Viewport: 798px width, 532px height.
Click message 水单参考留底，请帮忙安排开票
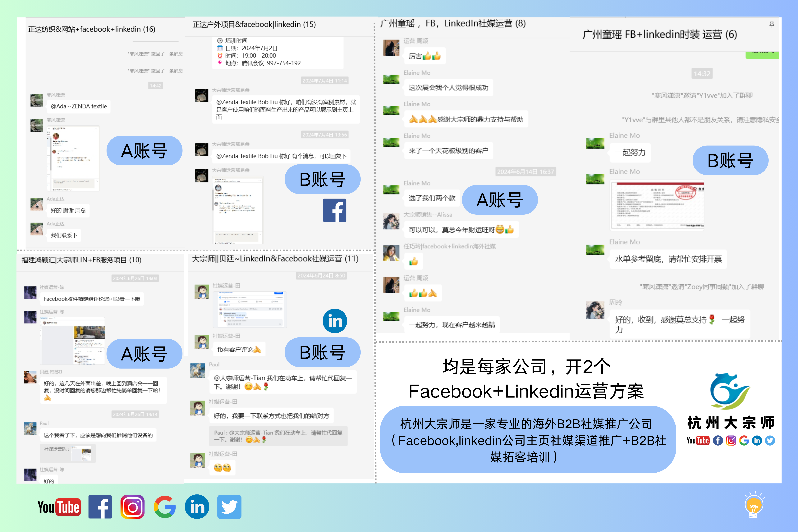(x=668, y=259)
